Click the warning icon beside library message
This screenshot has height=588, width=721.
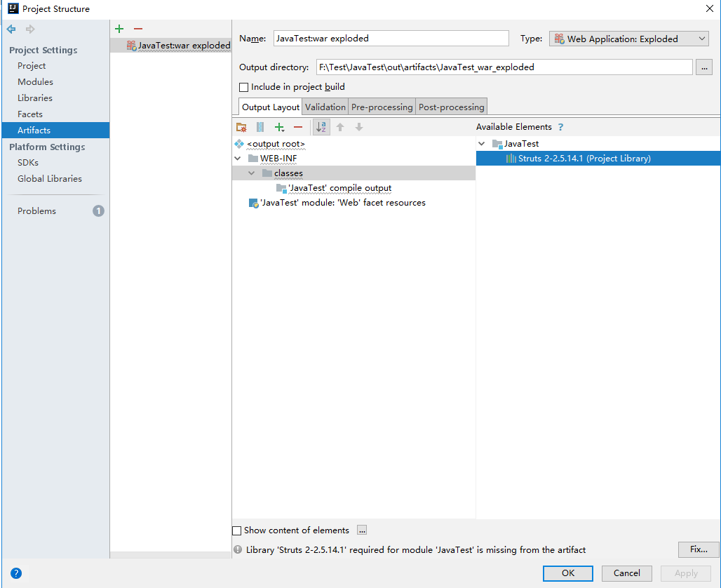click(238, 550)
